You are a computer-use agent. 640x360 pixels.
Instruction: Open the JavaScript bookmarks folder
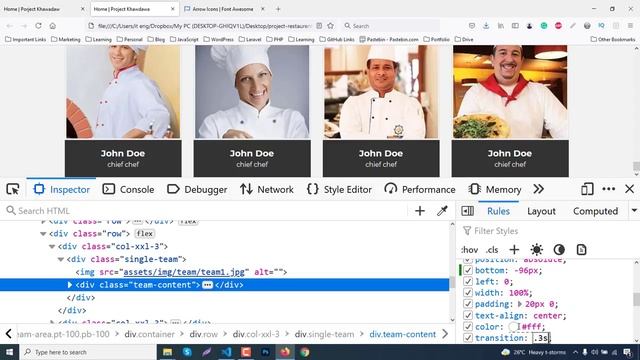[184, 39]
